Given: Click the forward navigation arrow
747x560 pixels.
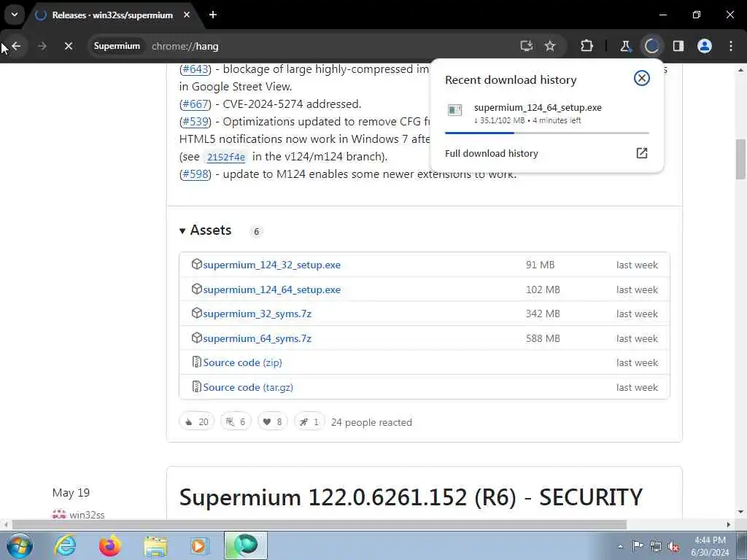Looking at the screenshot, I should coord(42,46).
